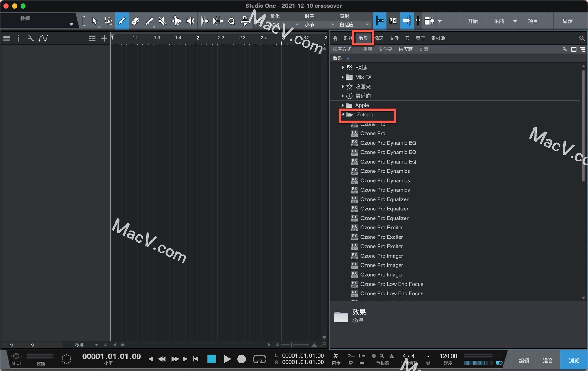Open the 编辑 edit view
Image resolution: width=588 pixels, height=371 pixels.
(524, 361)
